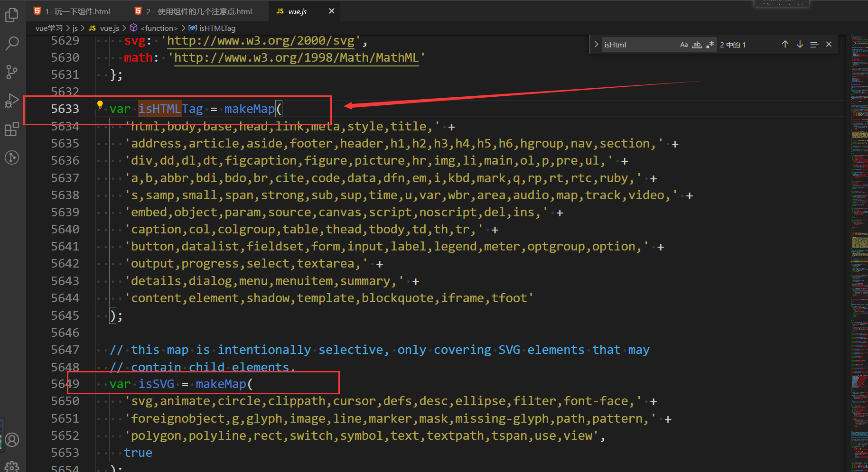Viewport: 868px width, 472px height.
Task: Click inside the find input containing isHtml
Action: click(x=639, y=45)
